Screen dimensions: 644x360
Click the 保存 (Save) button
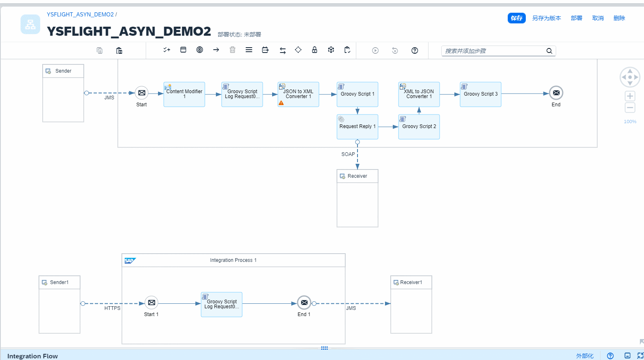(516, 18)
